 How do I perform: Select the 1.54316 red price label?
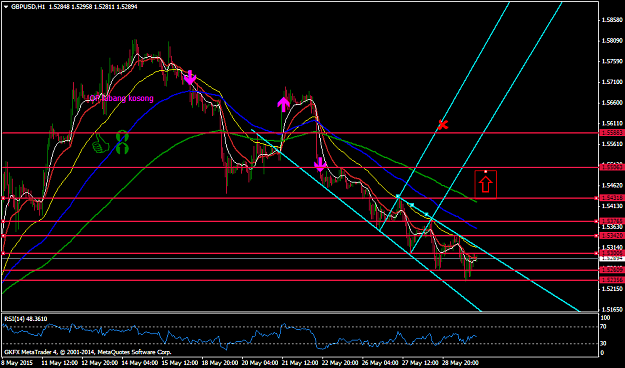click(x=612, y=198)
